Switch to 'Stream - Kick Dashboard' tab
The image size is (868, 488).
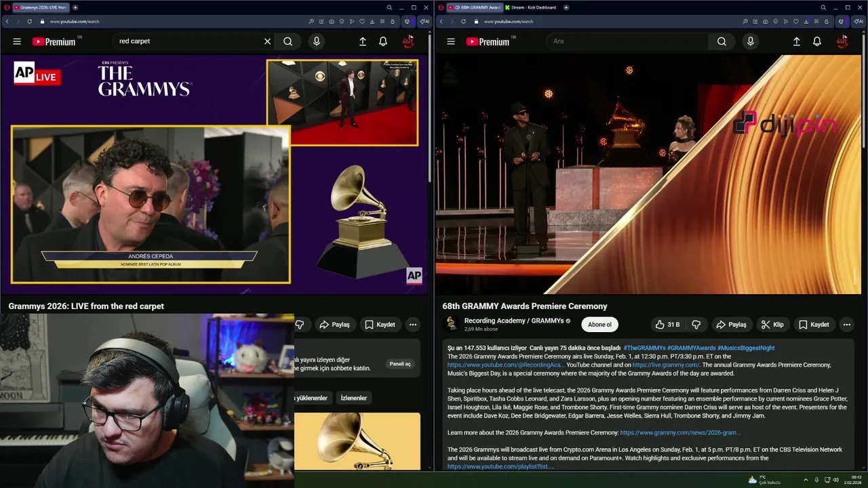point(531,7)
